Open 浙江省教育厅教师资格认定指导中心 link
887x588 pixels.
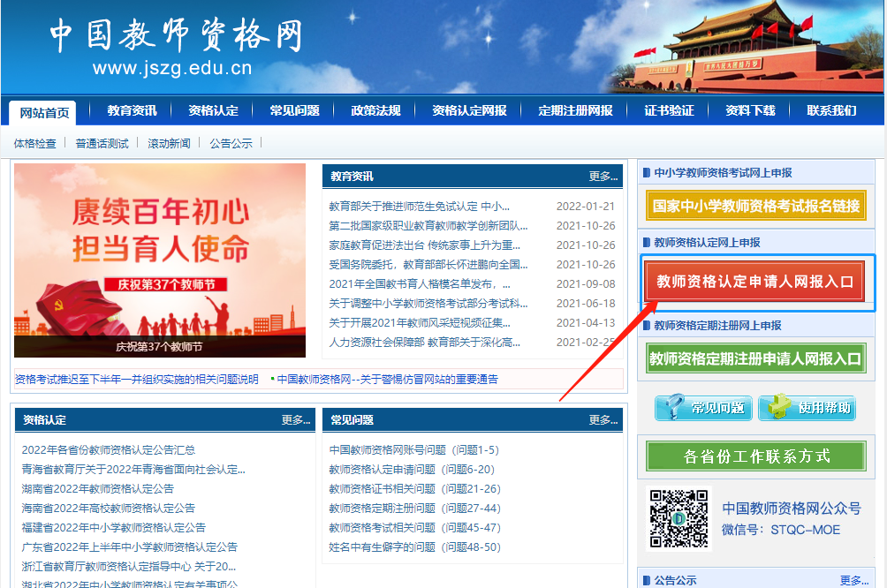129,567
